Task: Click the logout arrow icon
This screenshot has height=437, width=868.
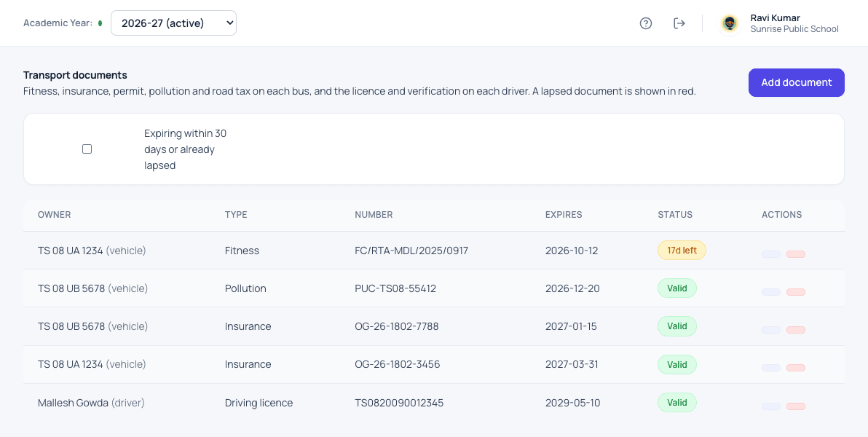Action: pos(679,23)
